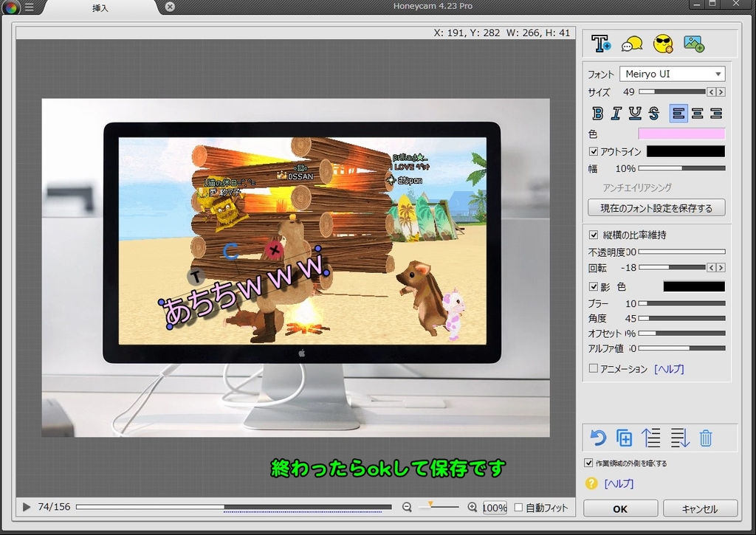Viewport: 756px width, 535px height.
Task: Click the 100% zoom percentage field
Action: (495, 508)
